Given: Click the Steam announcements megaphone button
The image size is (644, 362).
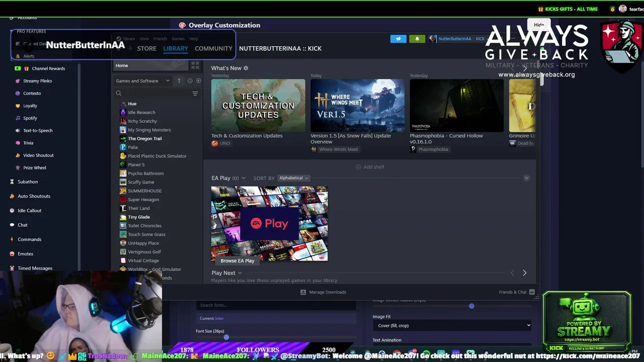Looking at the screenshot, I should (x=398, y=39).
